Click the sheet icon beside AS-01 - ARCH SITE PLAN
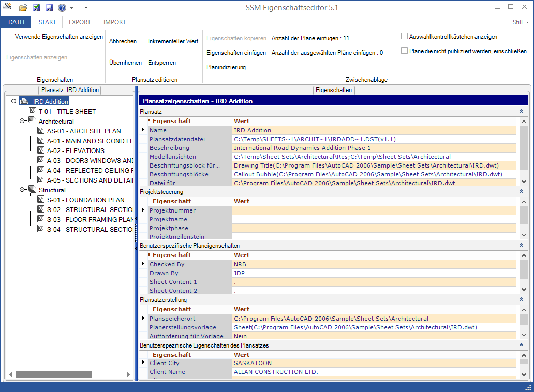 pyautogui.click(x=41, y=131)
